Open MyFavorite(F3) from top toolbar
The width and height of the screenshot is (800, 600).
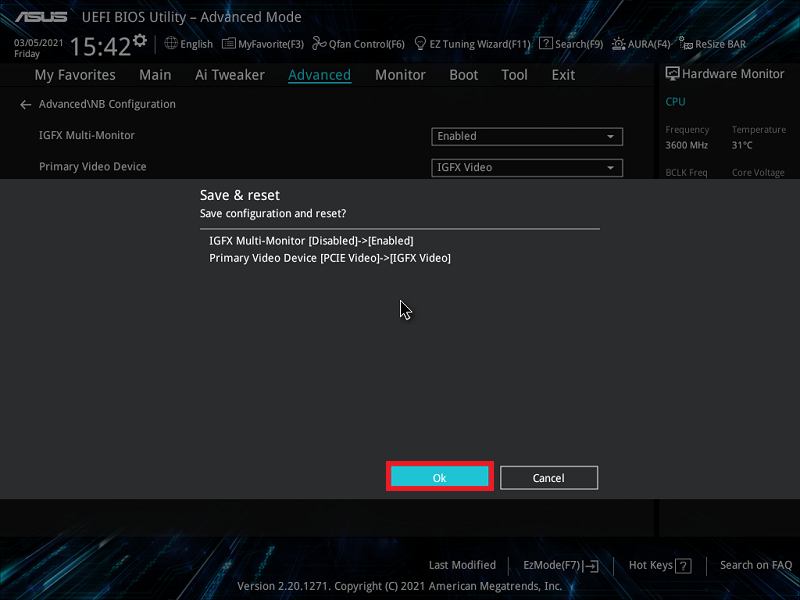point(263,44)
